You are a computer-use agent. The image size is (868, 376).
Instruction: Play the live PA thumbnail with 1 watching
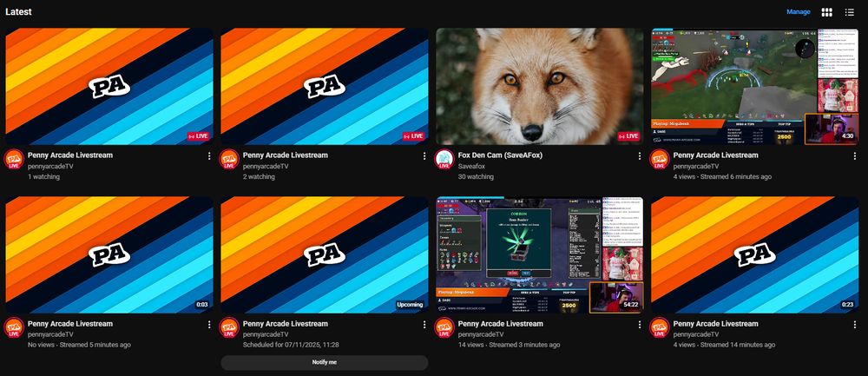[x=109, y=86]
